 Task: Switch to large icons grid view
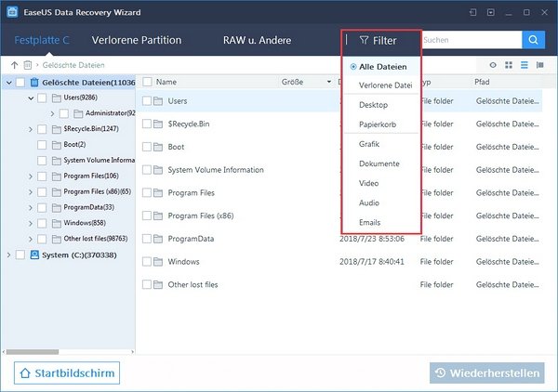click(x=509, y=65)
